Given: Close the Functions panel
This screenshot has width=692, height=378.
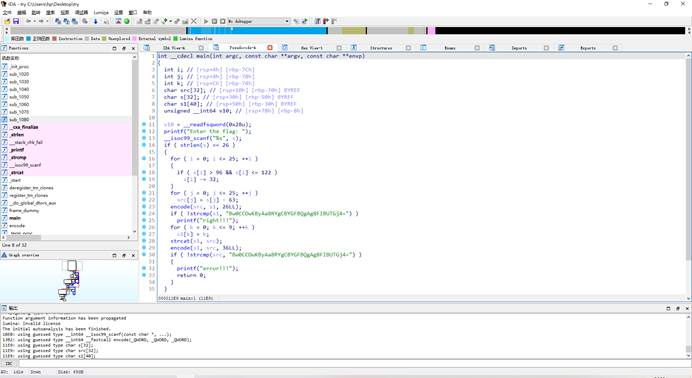Looking at the screenshot, I should [x=133, y=48].
